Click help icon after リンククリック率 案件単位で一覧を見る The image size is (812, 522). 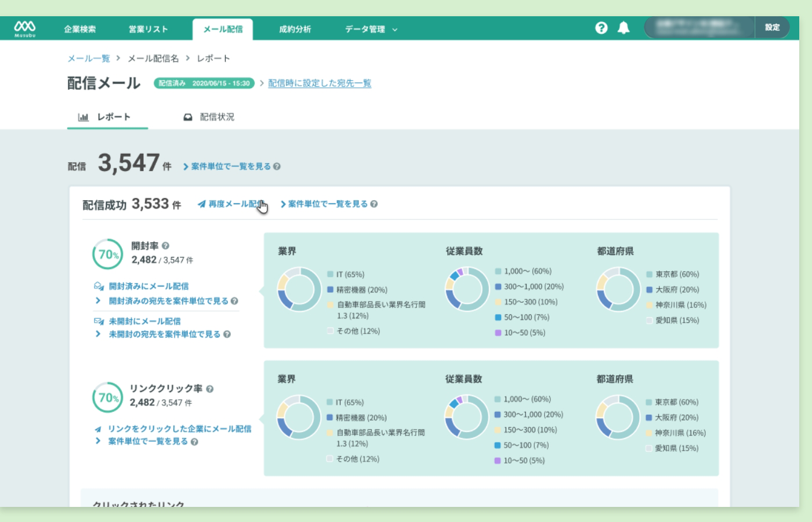(194, 442)
